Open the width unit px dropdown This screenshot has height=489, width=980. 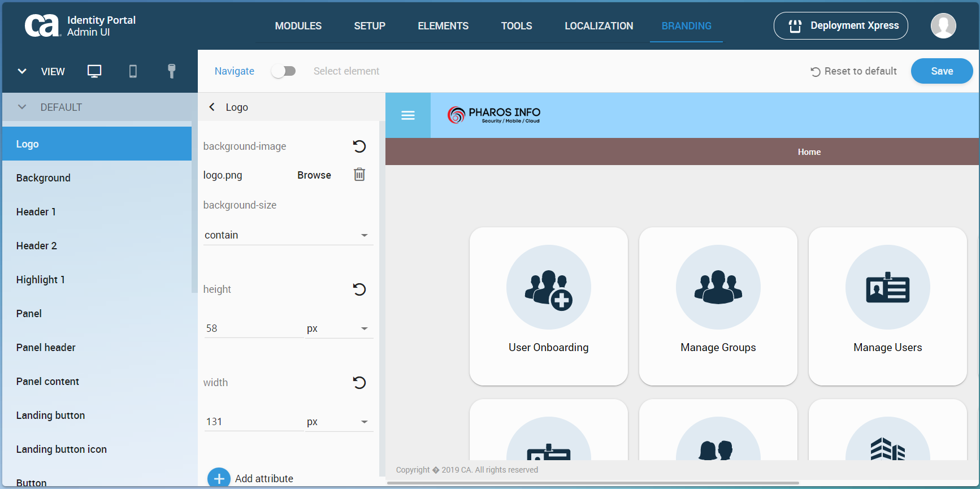[339, 422]
